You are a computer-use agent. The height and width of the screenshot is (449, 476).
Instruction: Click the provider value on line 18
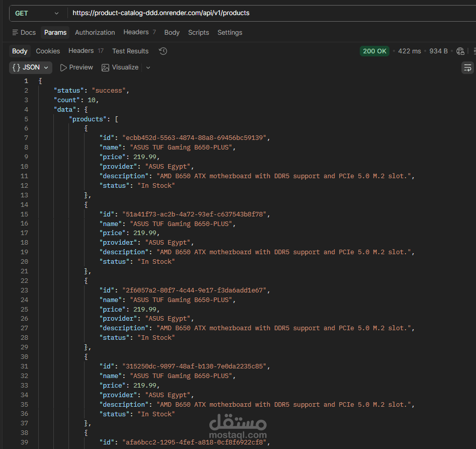pos(168,243)
